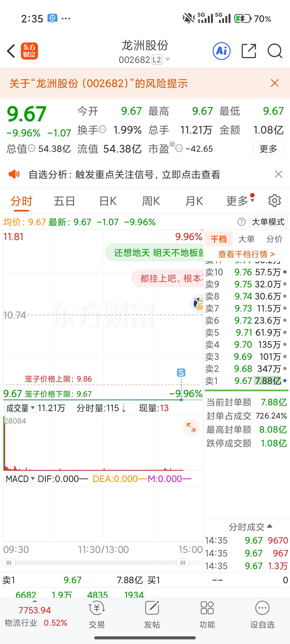Open chart settings gear icon
Image resolution: width=290 pixels, height=644 pixels.
point(274,201)
